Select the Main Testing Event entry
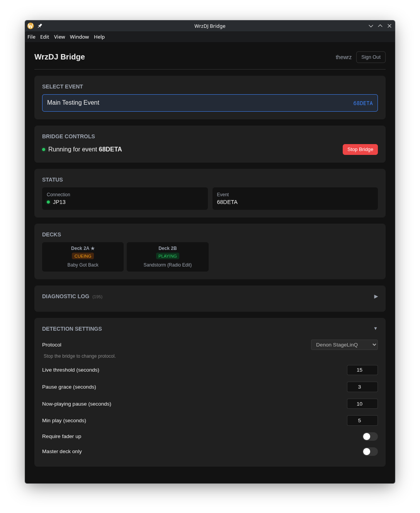Viewport: 420px width, 513px height. pyautogui.click(x=210, y=103)
